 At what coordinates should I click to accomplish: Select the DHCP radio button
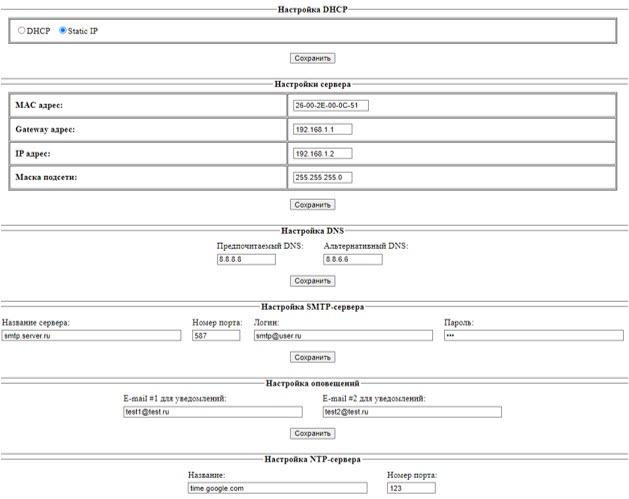coord(22,31)
